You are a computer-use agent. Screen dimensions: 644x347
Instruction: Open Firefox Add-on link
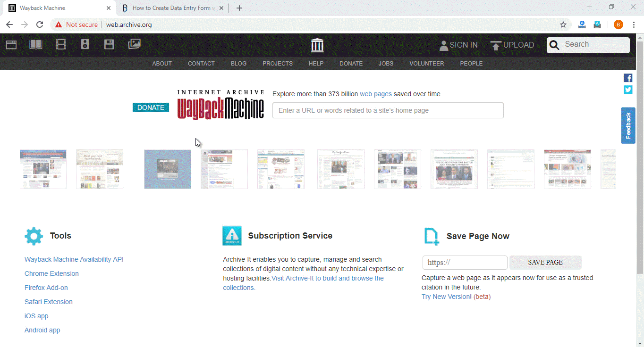tap(46, 288)
